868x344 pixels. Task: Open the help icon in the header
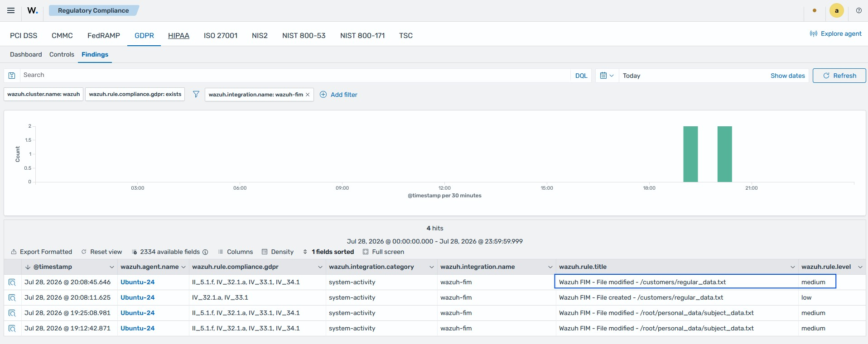click(x=858, y=10)
